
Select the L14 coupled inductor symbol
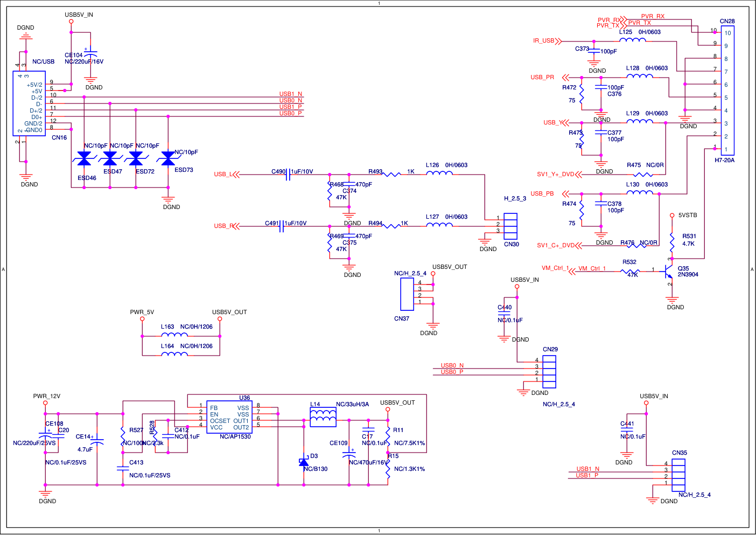[323, 417]
